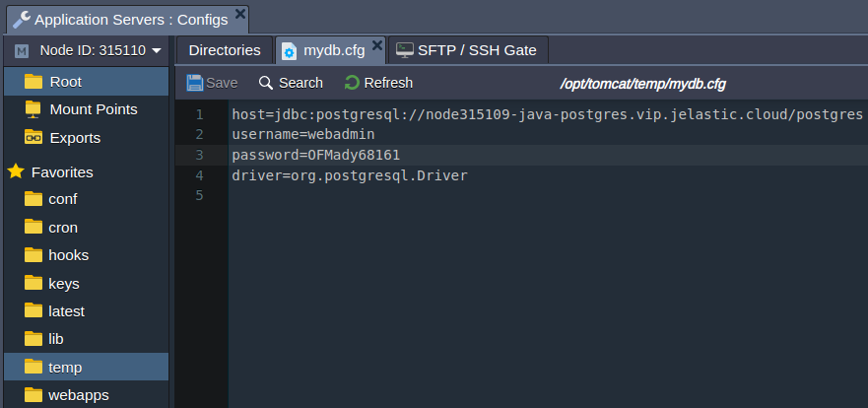Image resolution: width=868 pixels, height=408 pixels.
Task: Click the Search magnifier icon
Action: pos(266,83)
